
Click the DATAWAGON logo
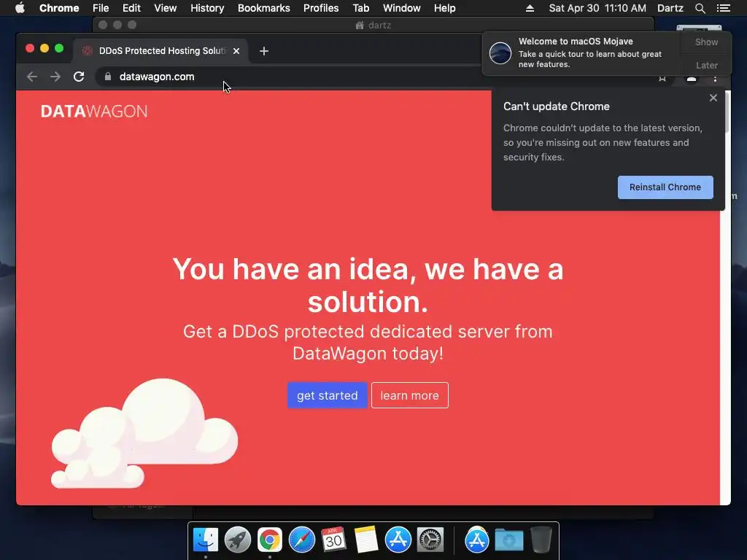[94, 112]
